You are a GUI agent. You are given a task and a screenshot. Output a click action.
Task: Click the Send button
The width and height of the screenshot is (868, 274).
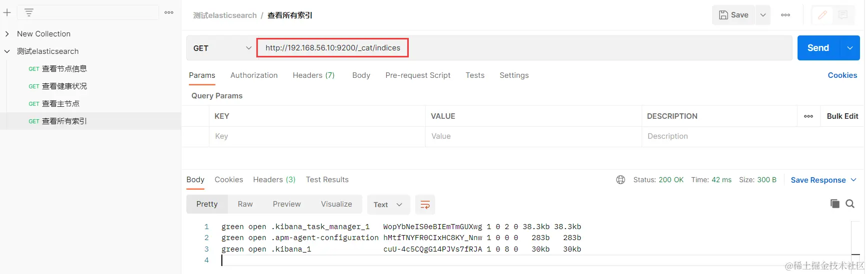pyautogui.click(x=819, y=48)
